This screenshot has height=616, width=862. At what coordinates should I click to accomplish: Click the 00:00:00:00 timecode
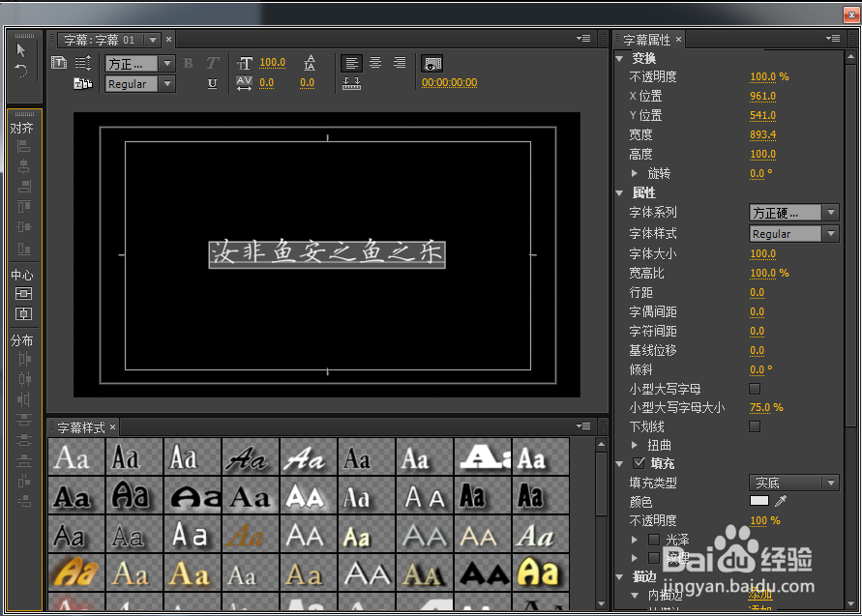coord(450,82)
